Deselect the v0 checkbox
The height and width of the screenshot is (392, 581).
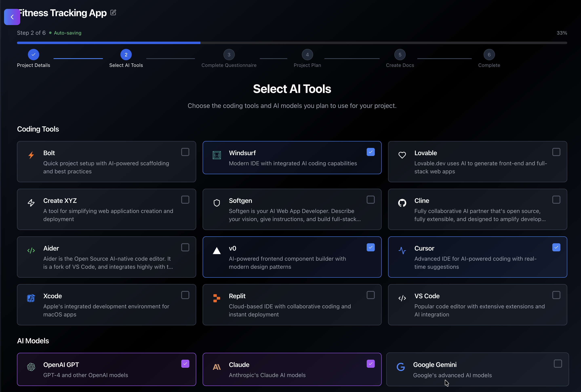click(x=370, y=248)
